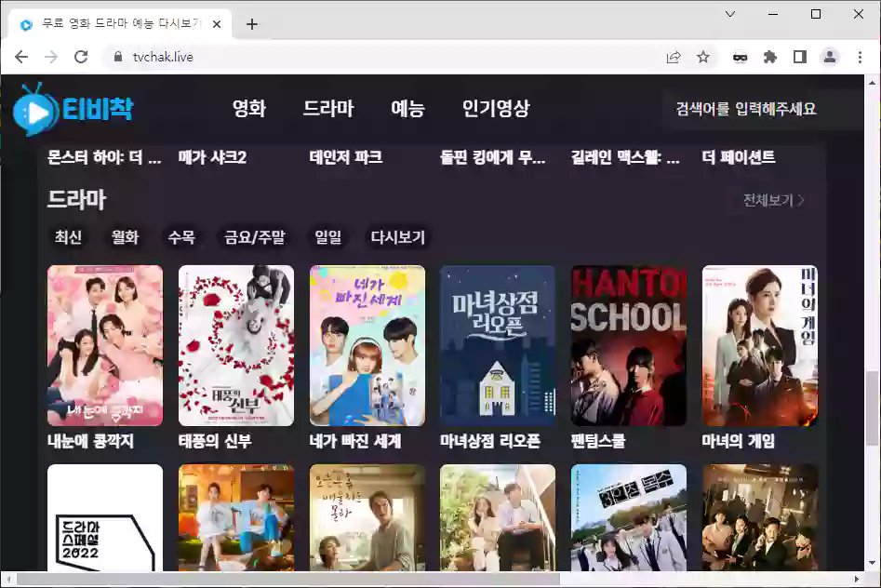Click vertical scrollbar thumb
The height and width of the screenshot is (588, 881).
872,407
